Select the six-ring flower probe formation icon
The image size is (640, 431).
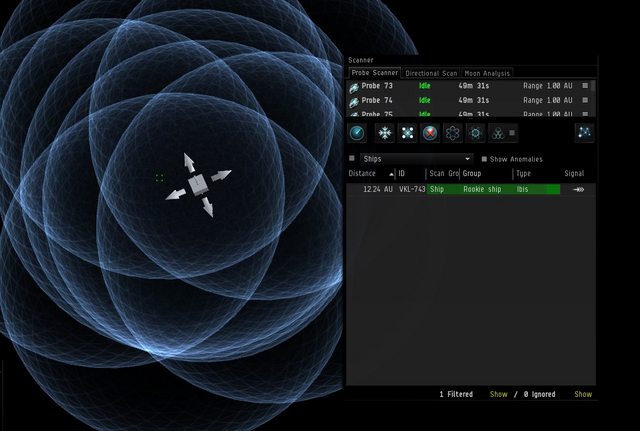tap(453, 133)
